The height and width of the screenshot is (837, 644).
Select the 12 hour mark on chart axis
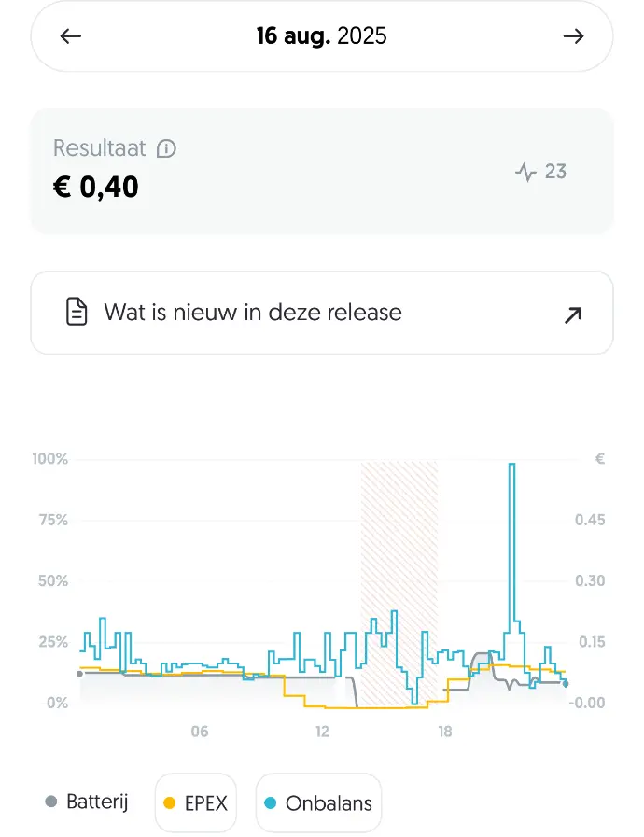click(322, 732)
